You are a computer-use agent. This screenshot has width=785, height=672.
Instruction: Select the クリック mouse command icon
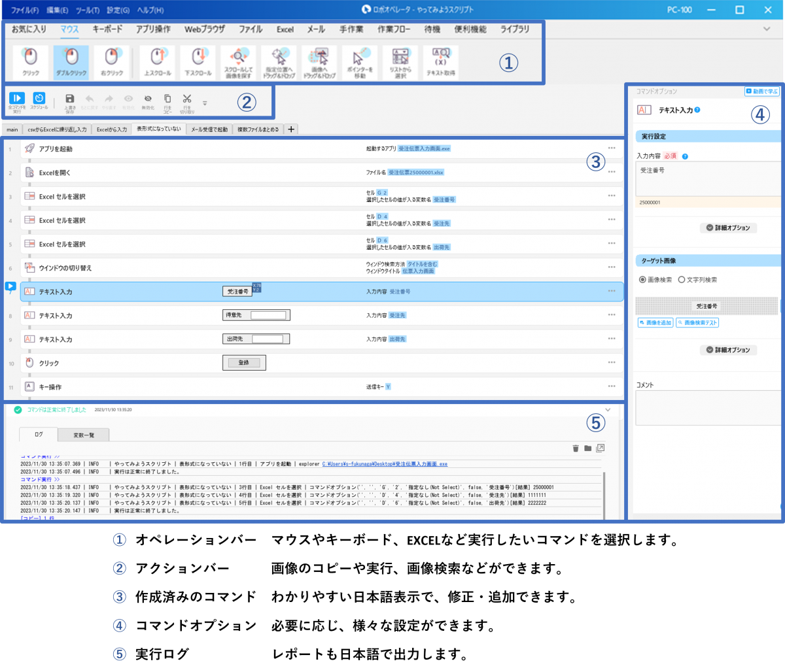[x=31, y=63]
